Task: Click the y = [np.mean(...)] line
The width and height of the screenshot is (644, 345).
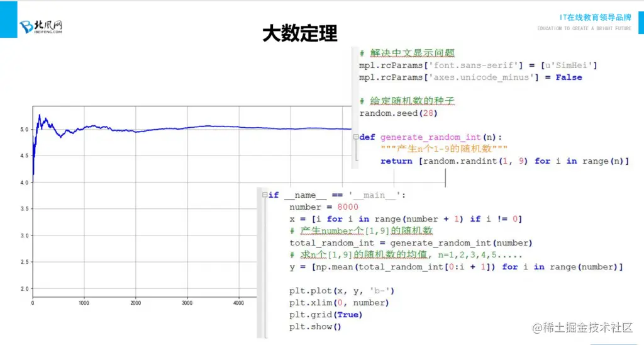Action: [x=456, y=267]
